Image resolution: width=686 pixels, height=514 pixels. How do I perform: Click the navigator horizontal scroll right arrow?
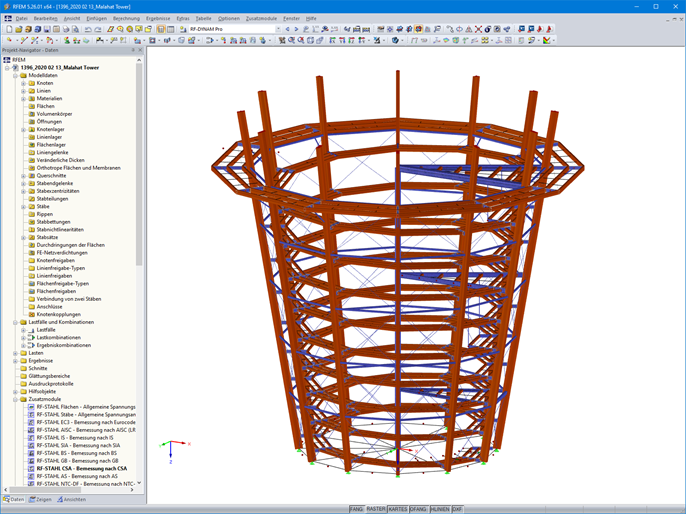click(132, 490)
